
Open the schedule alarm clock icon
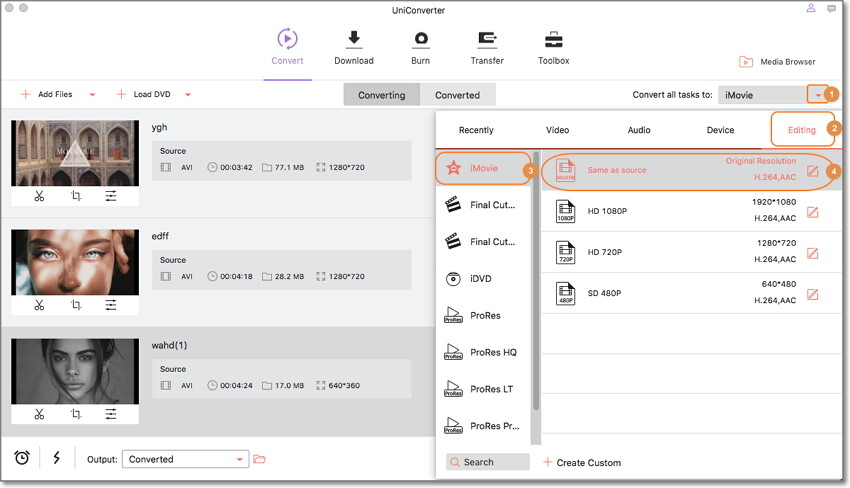(22, 458)
